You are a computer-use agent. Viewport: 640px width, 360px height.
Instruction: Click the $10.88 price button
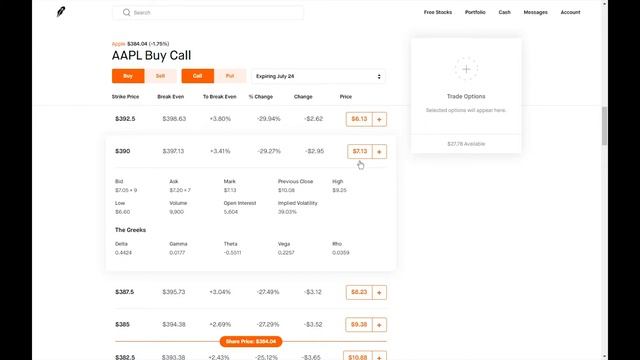click(x=358, y=356)
